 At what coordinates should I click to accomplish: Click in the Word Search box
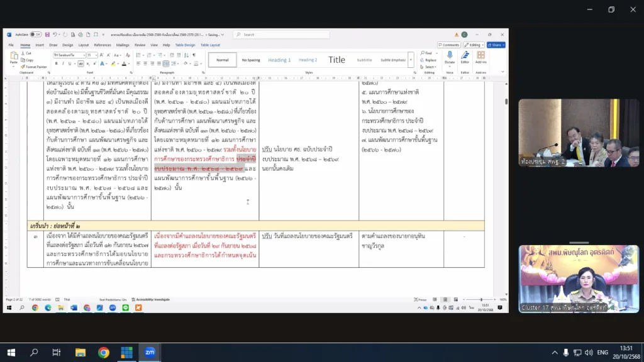click(283, 35)
